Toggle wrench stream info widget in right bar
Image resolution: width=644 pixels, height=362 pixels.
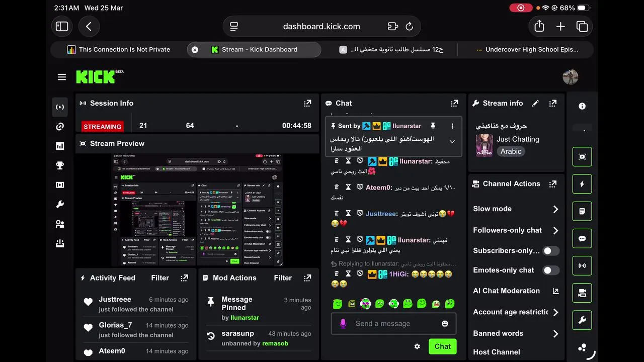pos(582,320)
